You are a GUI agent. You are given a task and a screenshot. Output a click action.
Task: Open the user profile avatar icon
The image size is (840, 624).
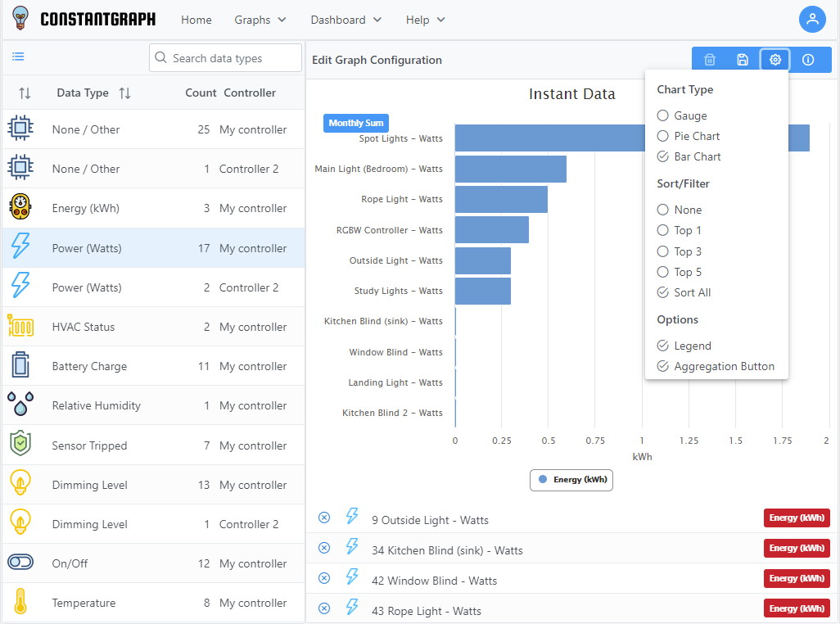[812, 20]
